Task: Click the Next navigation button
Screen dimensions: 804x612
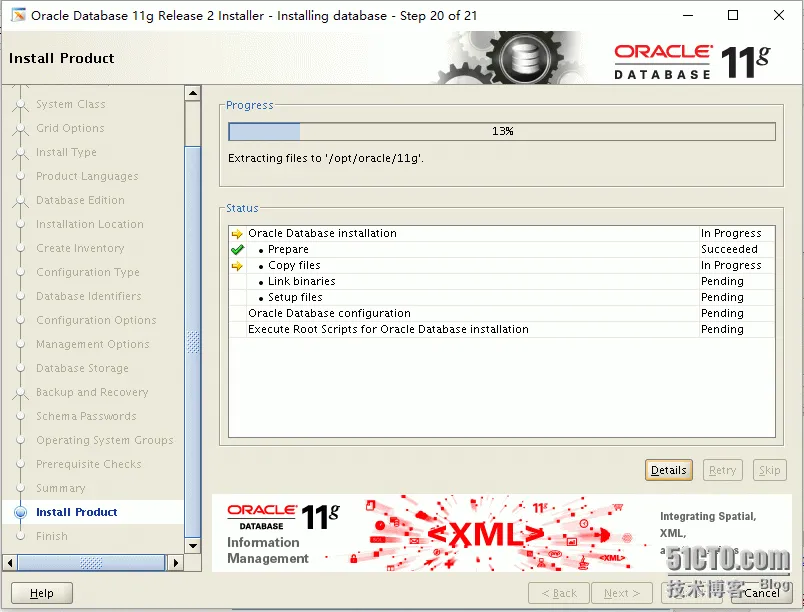Action: [622, 593]
